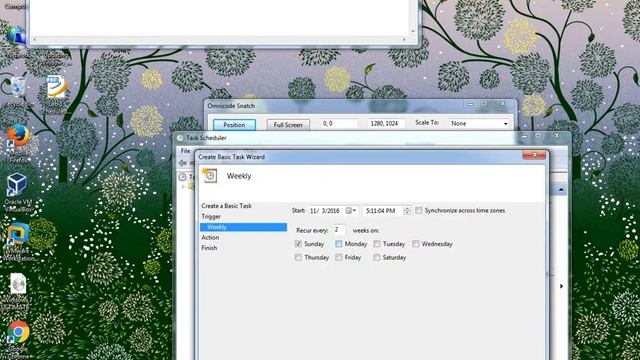640x360 pixels.
Task: Click the Position button in Omnicode Snatch
Action: click(234, 124)
